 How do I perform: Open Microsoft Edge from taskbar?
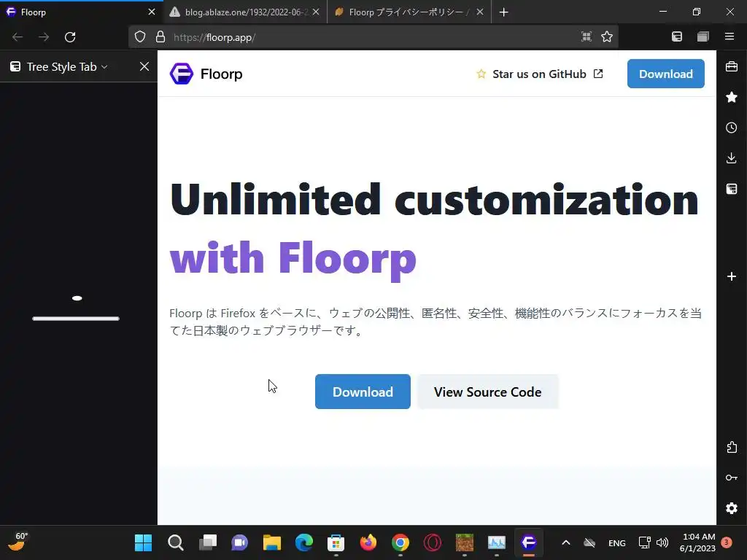pos(304,542)
